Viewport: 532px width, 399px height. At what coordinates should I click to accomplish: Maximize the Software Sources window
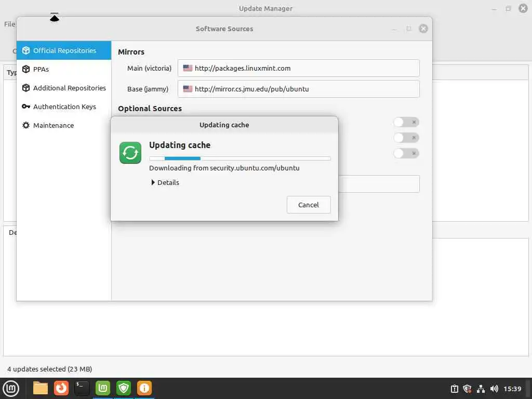point(409,29)
